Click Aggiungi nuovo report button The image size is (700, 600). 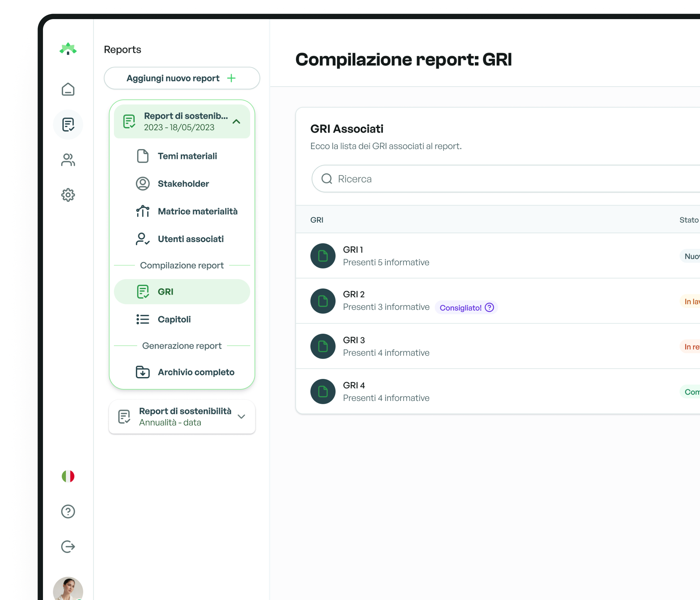(182, 78)
